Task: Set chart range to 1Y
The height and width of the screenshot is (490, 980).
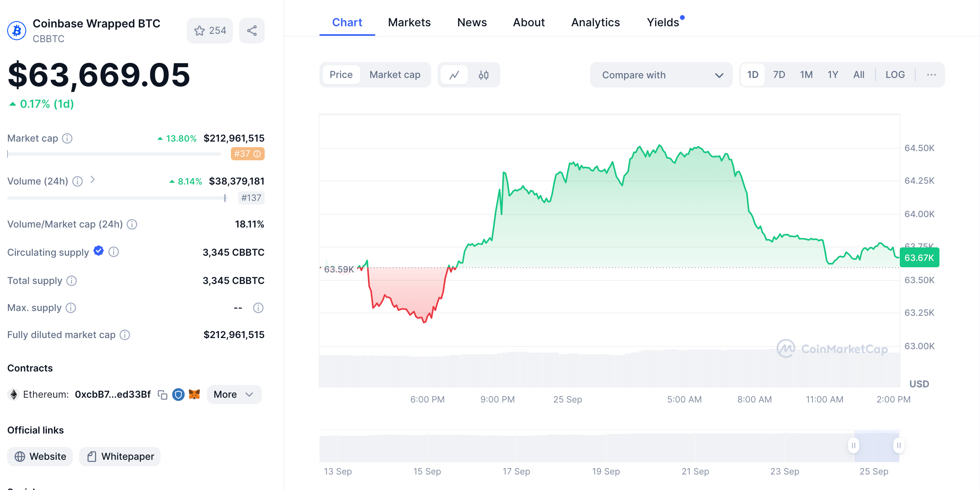Action: click(x=833, y=75)
